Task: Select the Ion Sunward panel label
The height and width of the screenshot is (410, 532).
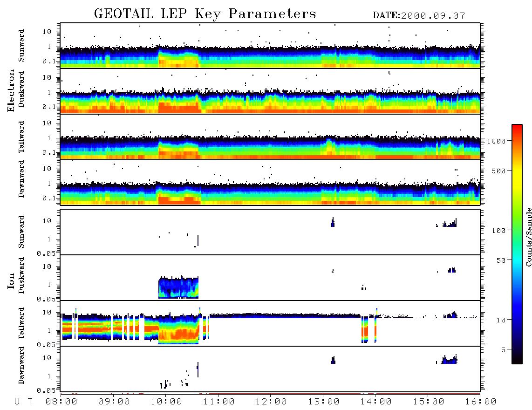Action: (x=21, y=232)
